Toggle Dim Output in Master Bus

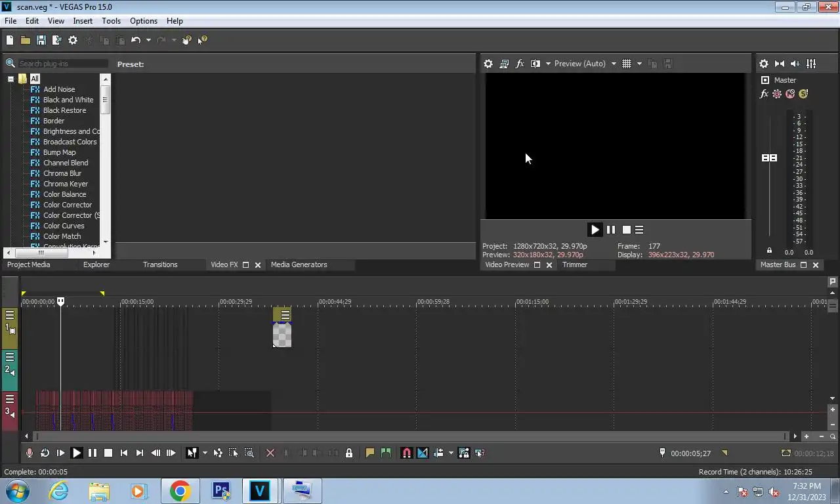[795, 64]
